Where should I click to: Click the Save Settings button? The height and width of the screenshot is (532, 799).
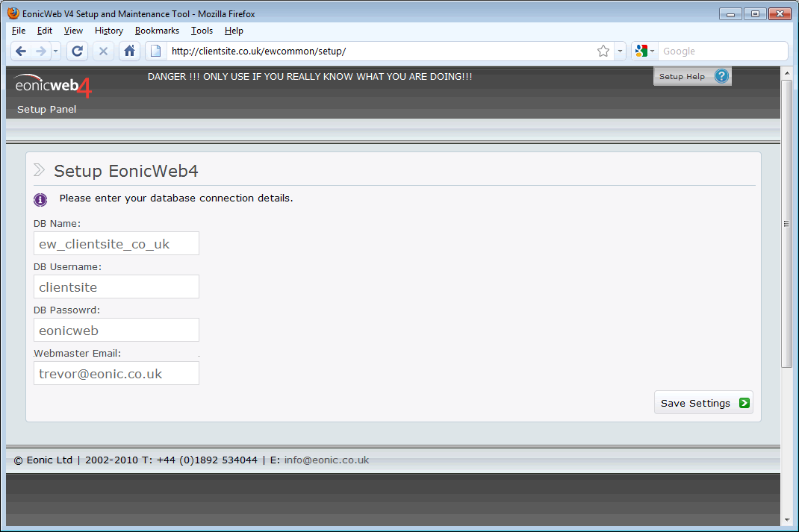pyautogui.click(x=703, y=403)
